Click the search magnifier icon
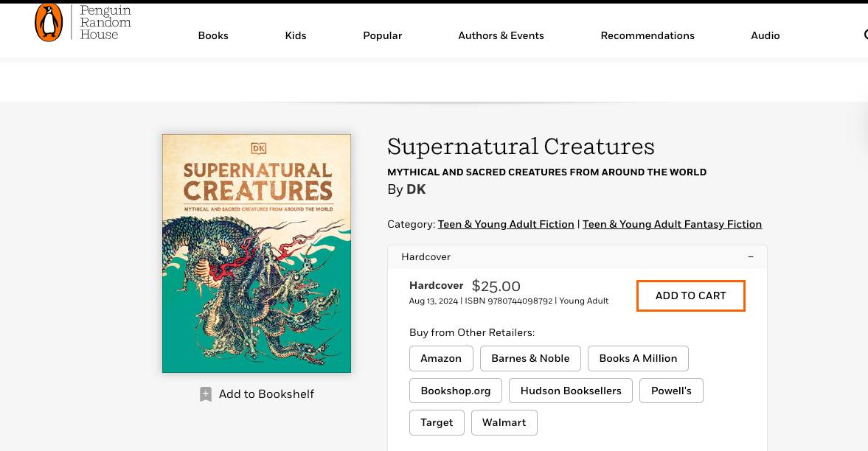The height and width of the screenshot is (451, 868). 865,35
